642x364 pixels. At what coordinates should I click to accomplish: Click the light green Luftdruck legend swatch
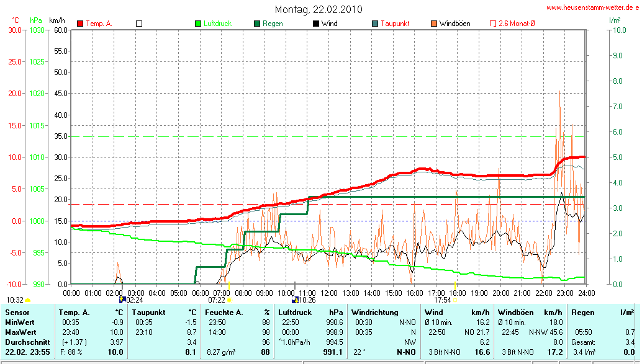coord(199,24)
